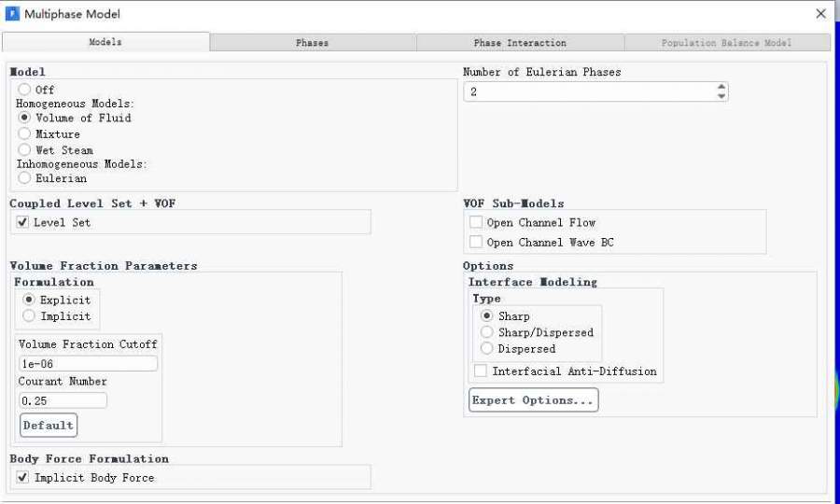Select the Wet Steam model option
This screenshot has height=504, width=840.
click(24, 149)
